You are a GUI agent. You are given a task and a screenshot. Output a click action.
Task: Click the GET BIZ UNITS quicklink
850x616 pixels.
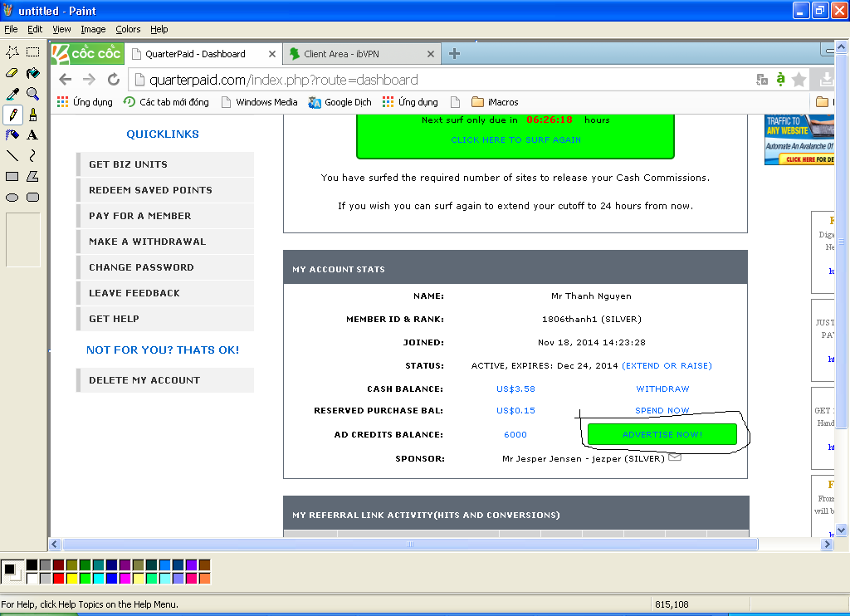[x=165, y=164]
